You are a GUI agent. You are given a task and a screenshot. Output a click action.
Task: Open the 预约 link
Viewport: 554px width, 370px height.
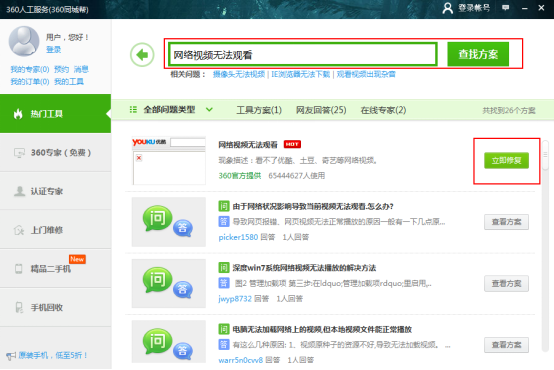61,69
